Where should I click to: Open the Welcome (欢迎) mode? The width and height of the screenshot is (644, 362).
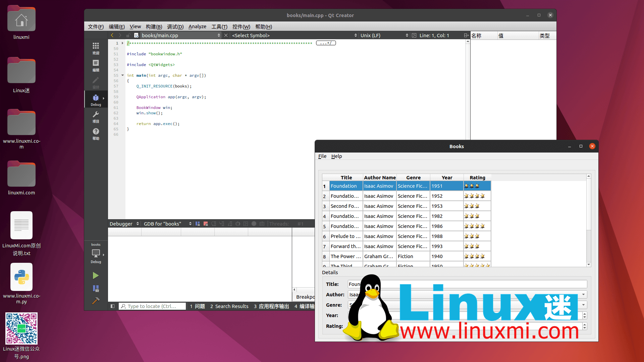[96, 48]
